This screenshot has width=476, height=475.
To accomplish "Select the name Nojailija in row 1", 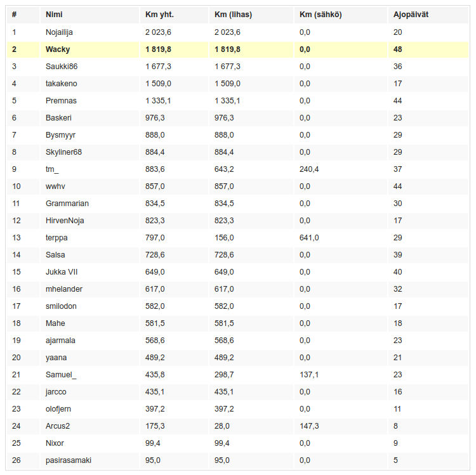I will [x=59, y=32].
